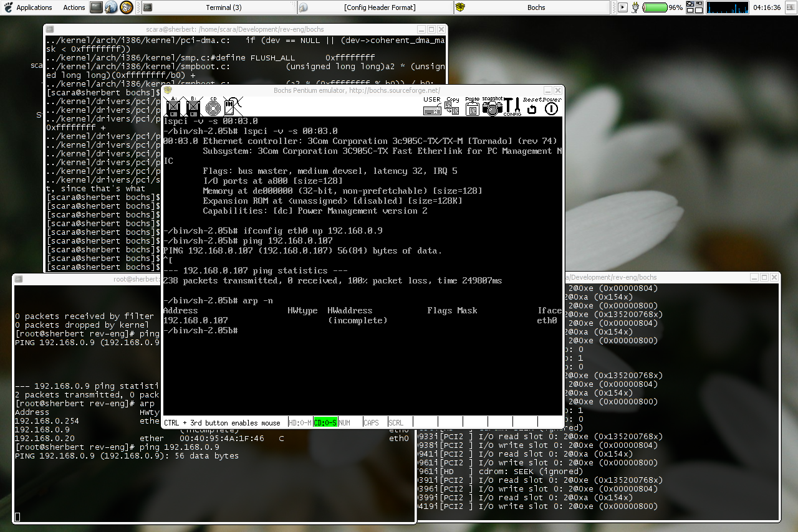Click '0 packets dropped by kernel' line
This screenshot has width=798, height=532.
(82, 325)
